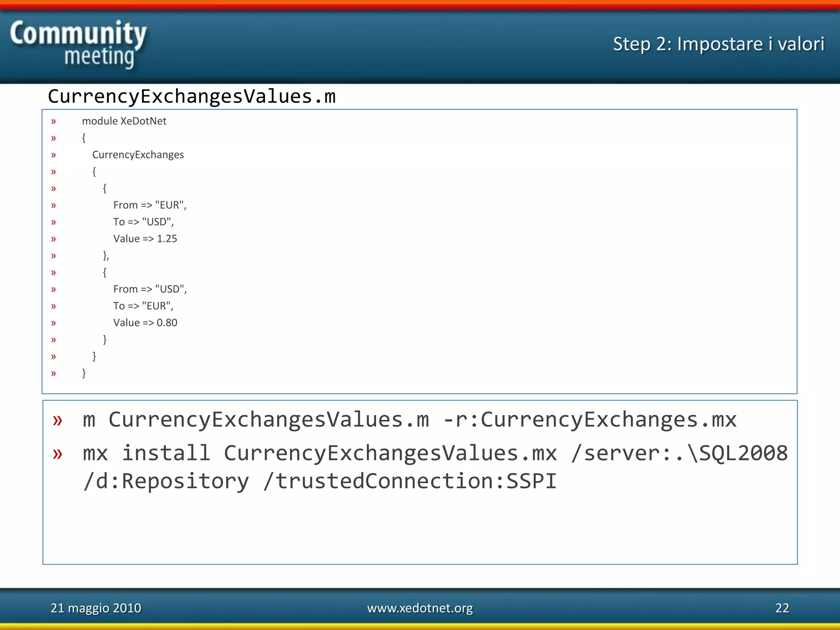Viewport: 840px width, 630px height.
Task: Click the value line 'Value => 1.25'
Action: (x=145, y=239)
